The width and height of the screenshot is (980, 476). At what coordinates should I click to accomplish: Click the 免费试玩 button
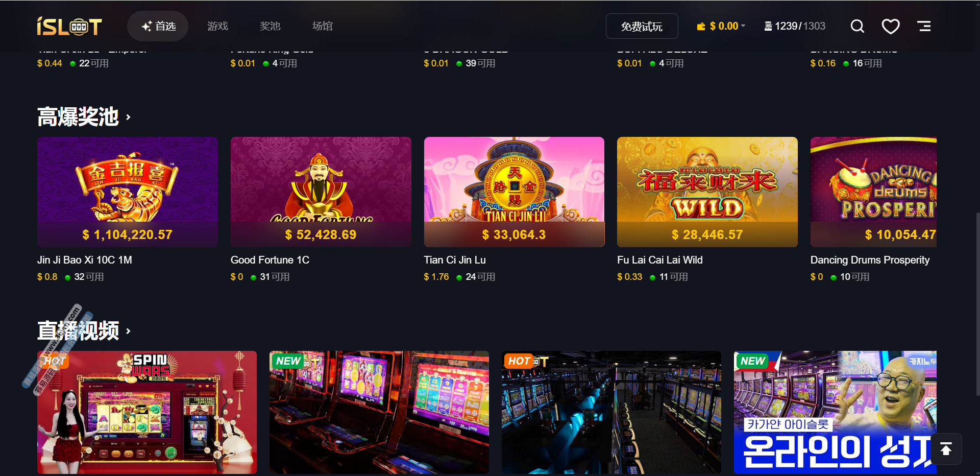click(642, 26)
